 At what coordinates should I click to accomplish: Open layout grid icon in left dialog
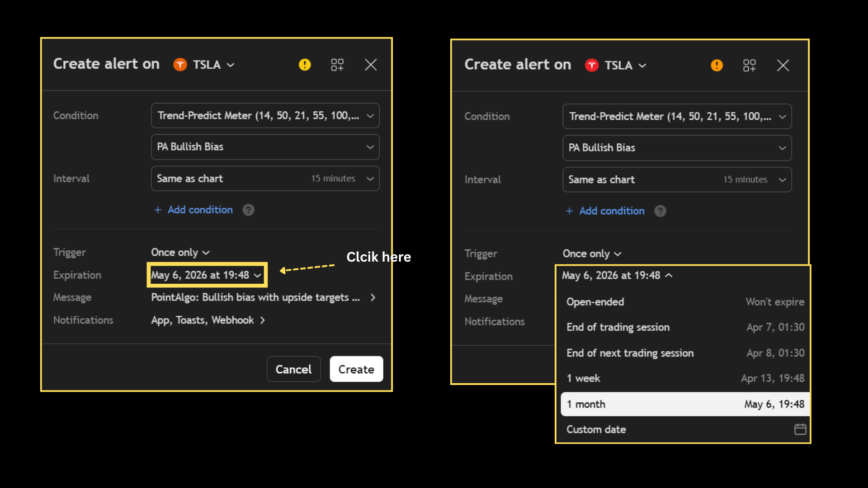337,65
